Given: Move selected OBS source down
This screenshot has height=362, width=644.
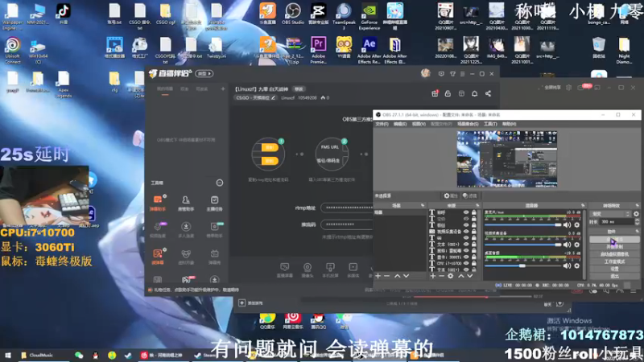Looking at the screenshot, I should click(x=469, y=276).
